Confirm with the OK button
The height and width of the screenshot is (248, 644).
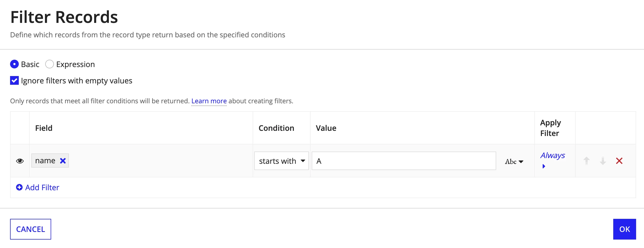624,229
